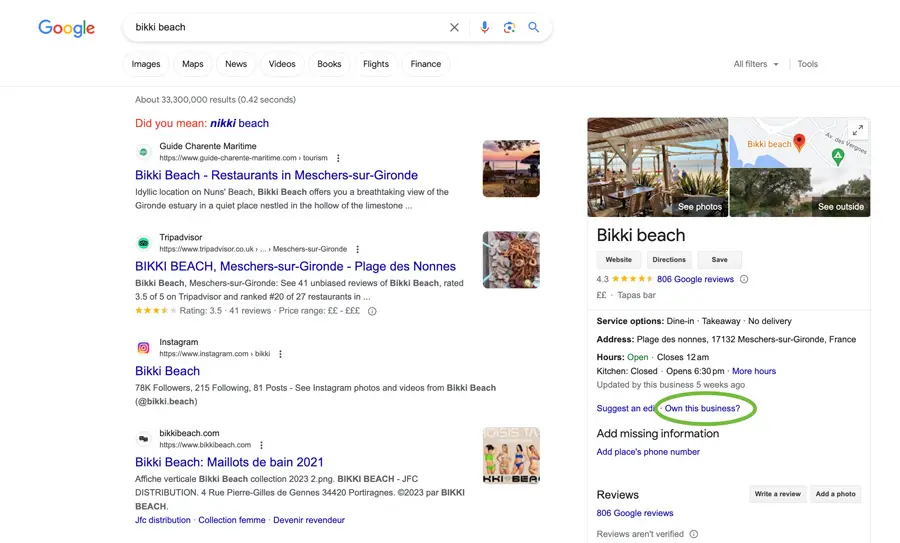Open the Google logo homepage

click(67, 28)
